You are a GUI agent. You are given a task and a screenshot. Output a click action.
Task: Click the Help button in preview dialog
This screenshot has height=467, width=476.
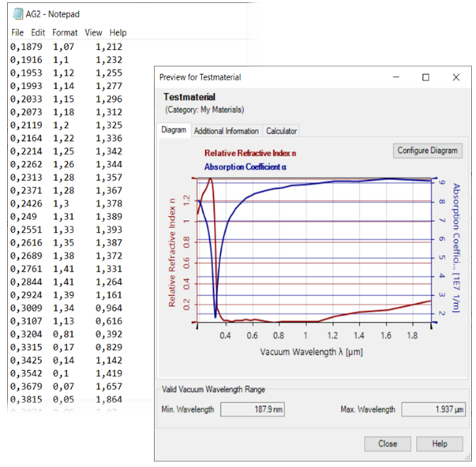pyautogui.click(x=439, y=443)
